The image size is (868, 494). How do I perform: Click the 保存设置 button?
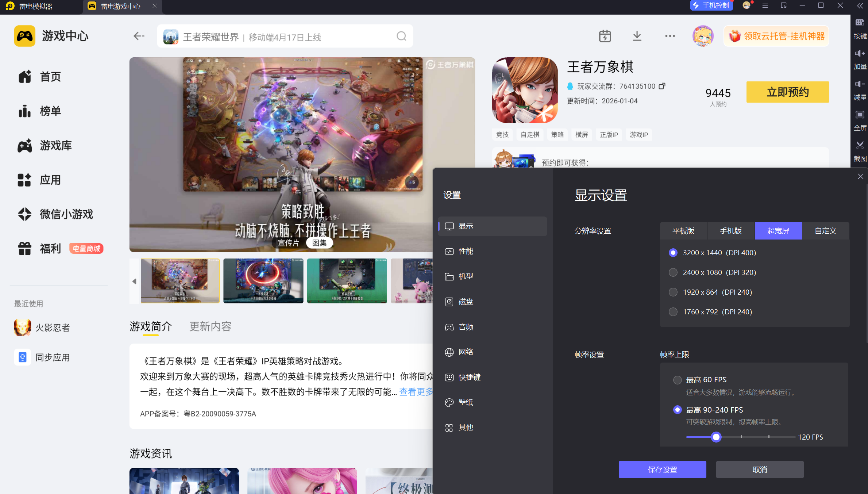tap(662, 470)
